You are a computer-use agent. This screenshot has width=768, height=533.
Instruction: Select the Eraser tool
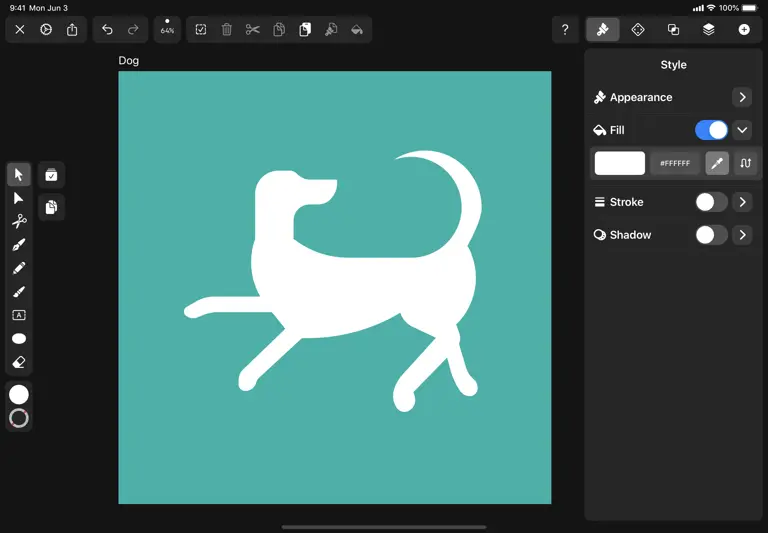point(19,362)
